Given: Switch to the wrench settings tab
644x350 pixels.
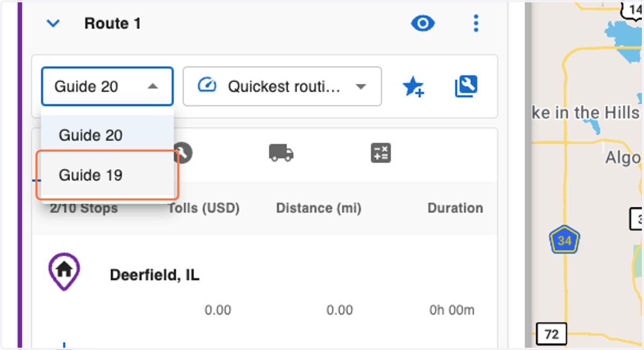Looking at the screenshot, I should coord(182,154).
